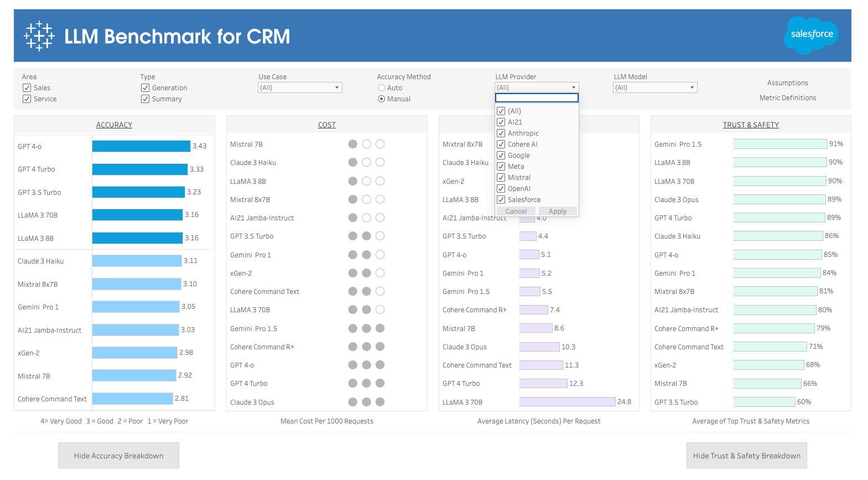The height and width of the screenshot is (480, 868).
Task: Click Gemini Pro 1.5 trust bar
Action: (x=780, y=144)
